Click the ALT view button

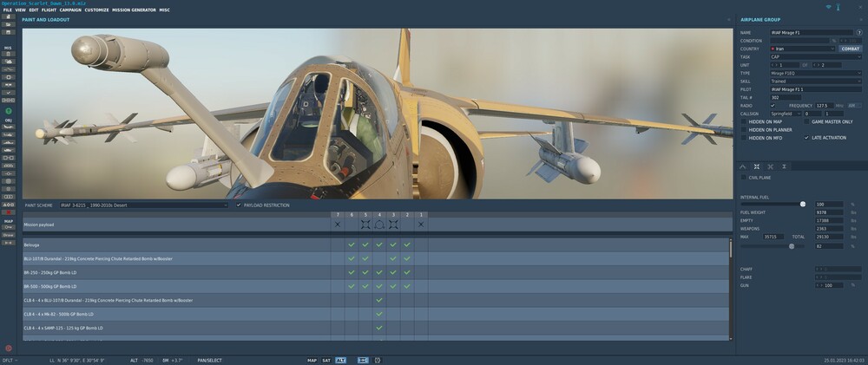coord(340,360)
